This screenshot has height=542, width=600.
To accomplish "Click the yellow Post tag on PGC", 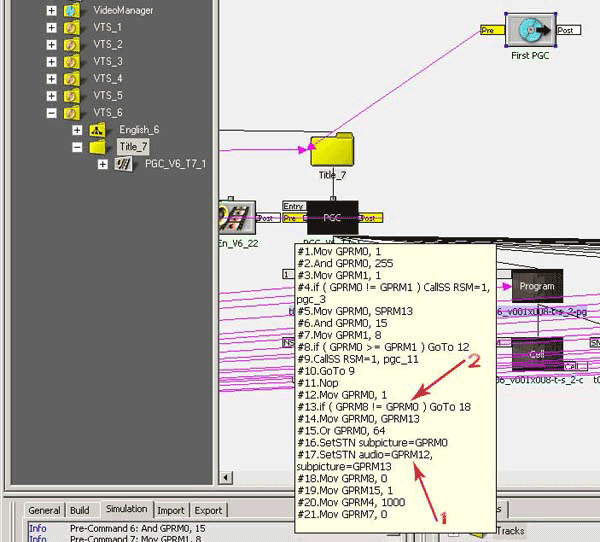I will coord(371,218).
